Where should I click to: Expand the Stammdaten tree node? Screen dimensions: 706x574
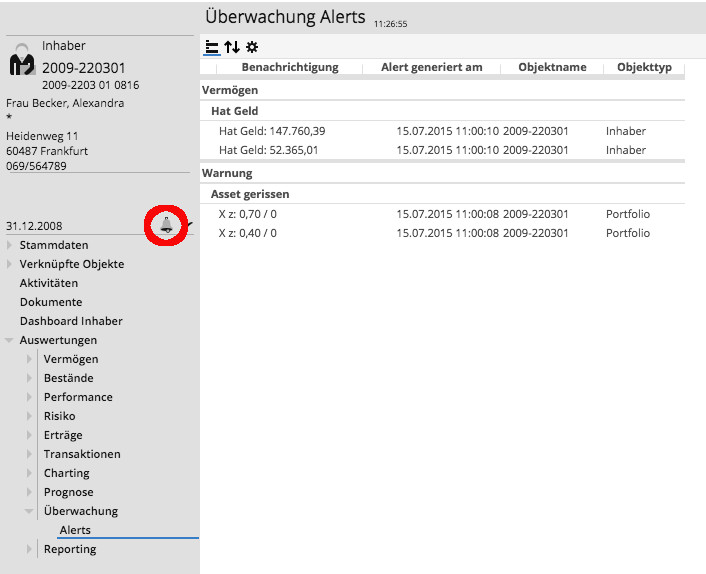click(10, 245)
